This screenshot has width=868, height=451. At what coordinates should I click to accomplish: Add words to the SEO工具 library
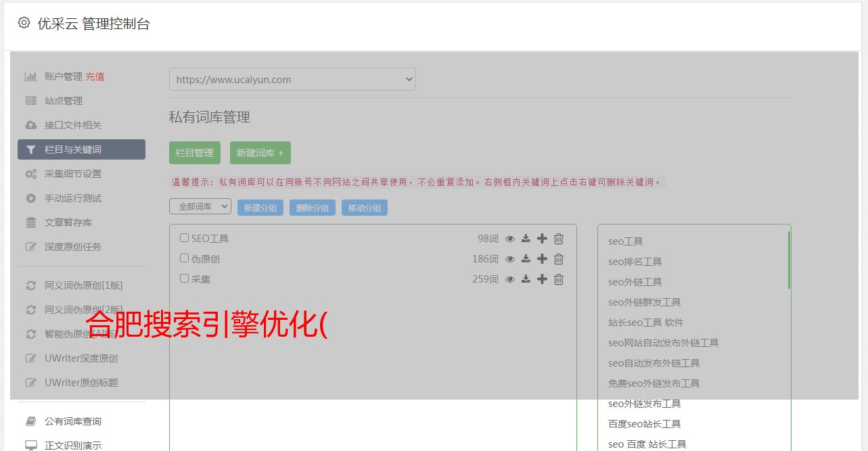point(542,239)
